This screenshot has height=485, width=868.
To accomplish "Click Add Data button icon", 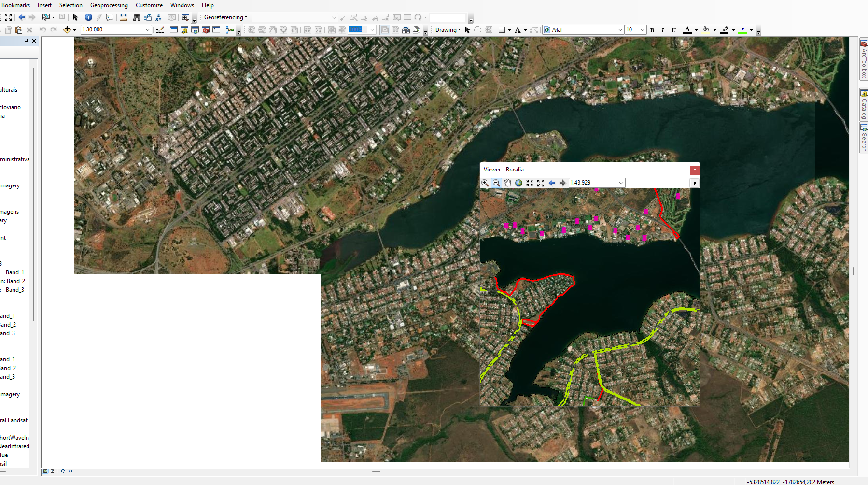I will [67, 30].
